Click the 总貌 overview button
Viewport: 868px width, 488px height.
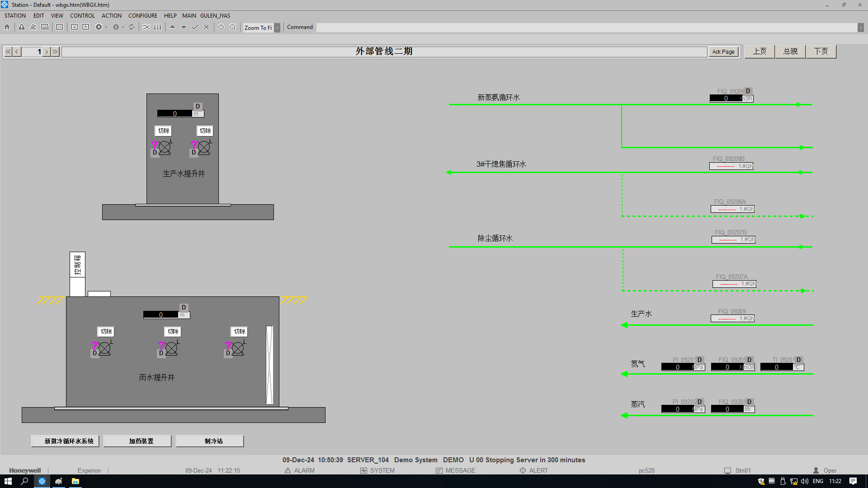[x=790, y=52]
